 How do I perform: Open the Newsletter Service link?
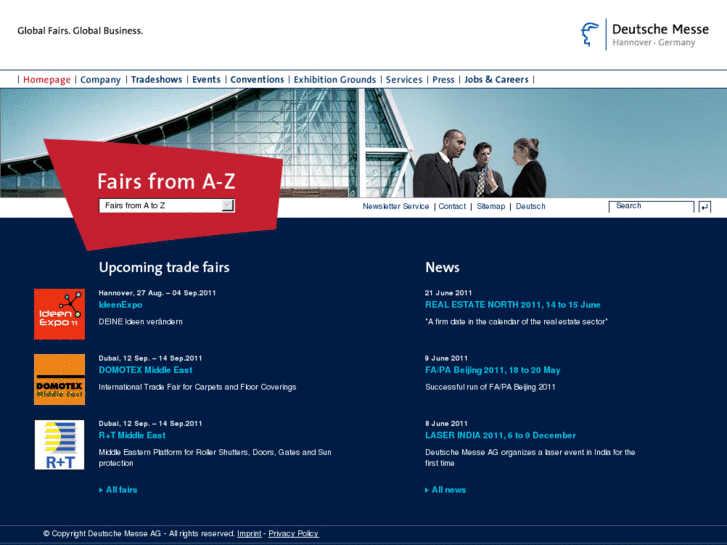click(396, 206)
